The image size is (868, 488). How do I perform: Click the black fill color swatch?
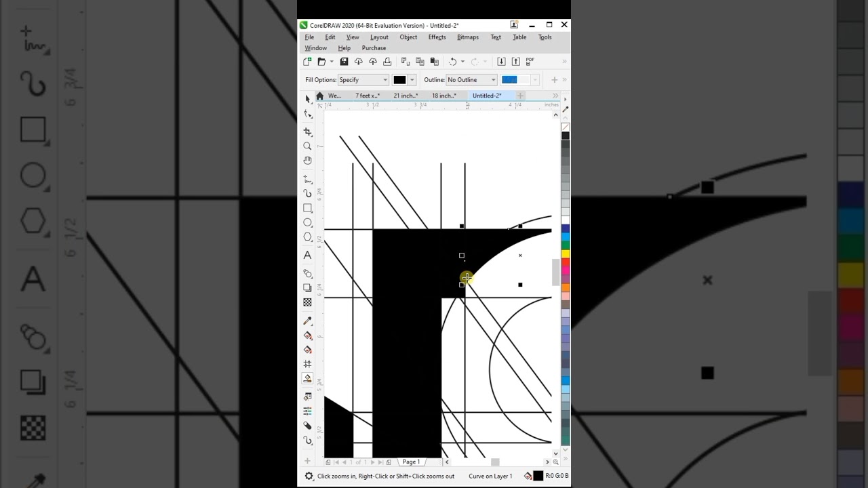click(x=399, y=80)
